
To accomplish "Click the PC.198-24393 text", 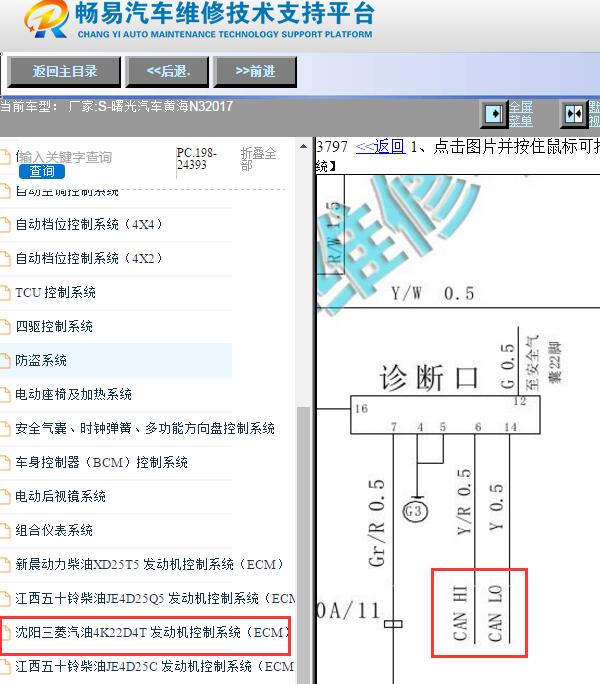I will click(196, 159).
